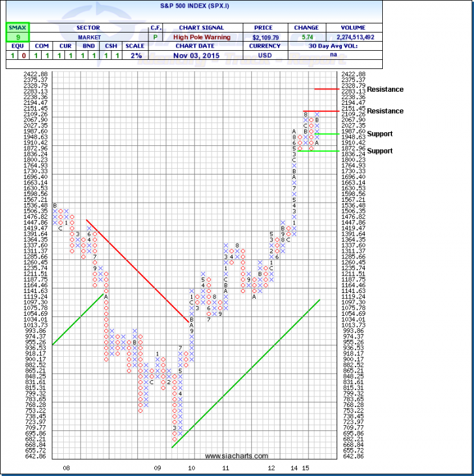
Task: Click the lower green Support label
Action: 380,150
